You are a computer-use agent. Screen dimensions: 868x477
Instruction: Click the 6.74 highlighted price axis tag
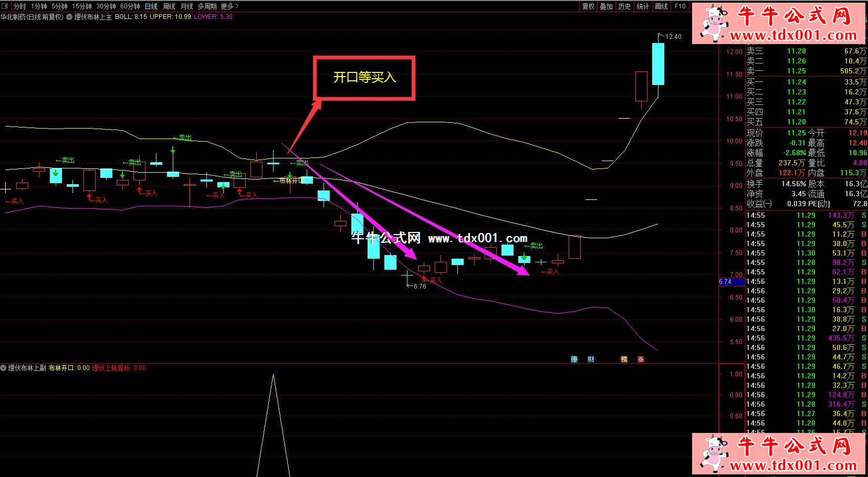731,282
